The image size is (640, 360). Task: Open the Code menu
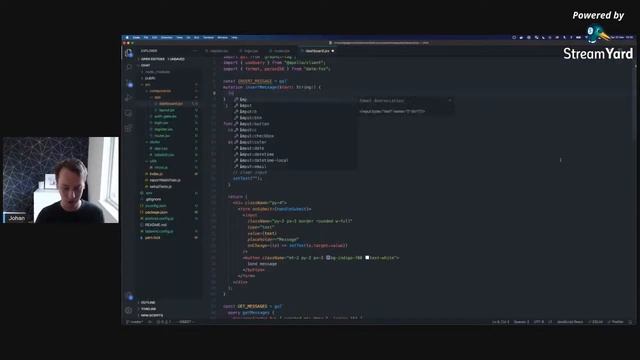pyautogui.click(x=136, y=38)
